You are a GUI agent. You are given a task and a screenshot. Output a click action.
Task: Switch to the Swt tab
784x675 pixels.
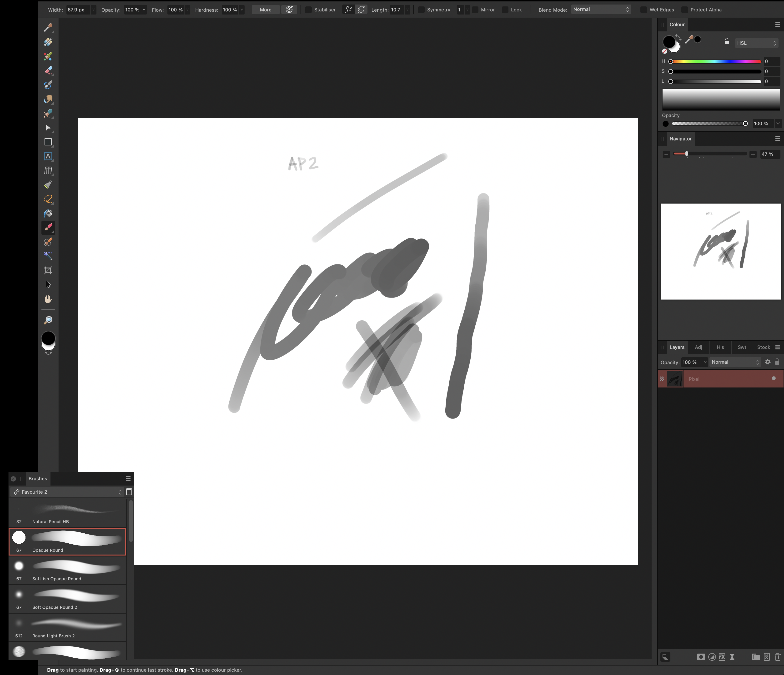(x=742, y=347)
